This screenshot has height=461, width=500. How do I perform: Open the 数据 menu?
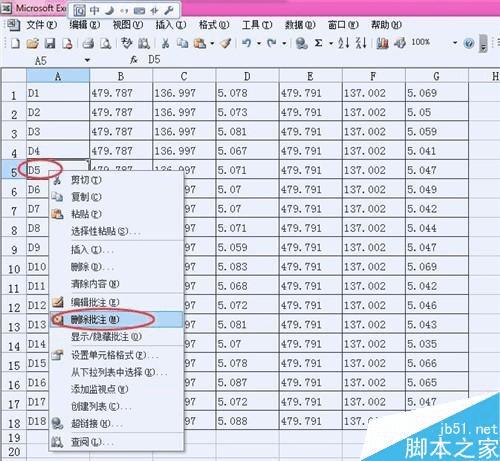click(x=300, y=25)
